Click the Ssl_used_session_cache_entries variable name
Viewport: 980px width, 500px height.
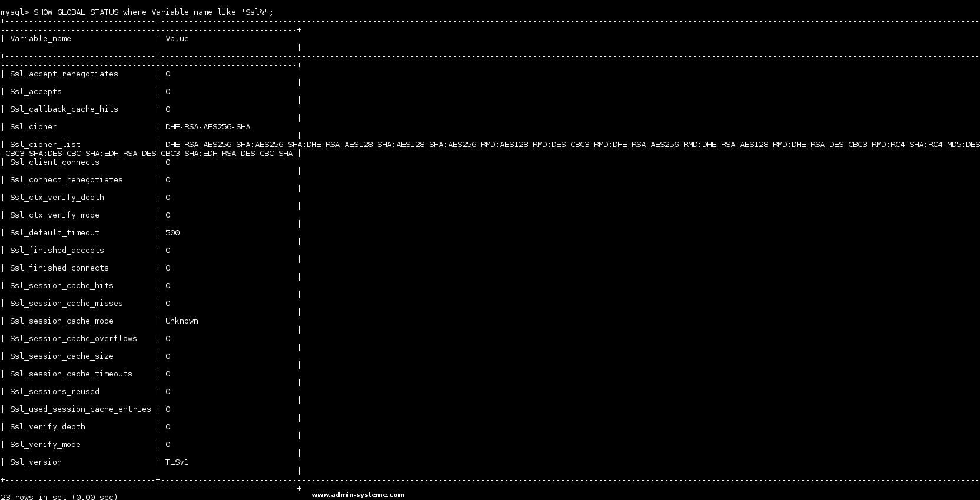click(x=81, y=409)
